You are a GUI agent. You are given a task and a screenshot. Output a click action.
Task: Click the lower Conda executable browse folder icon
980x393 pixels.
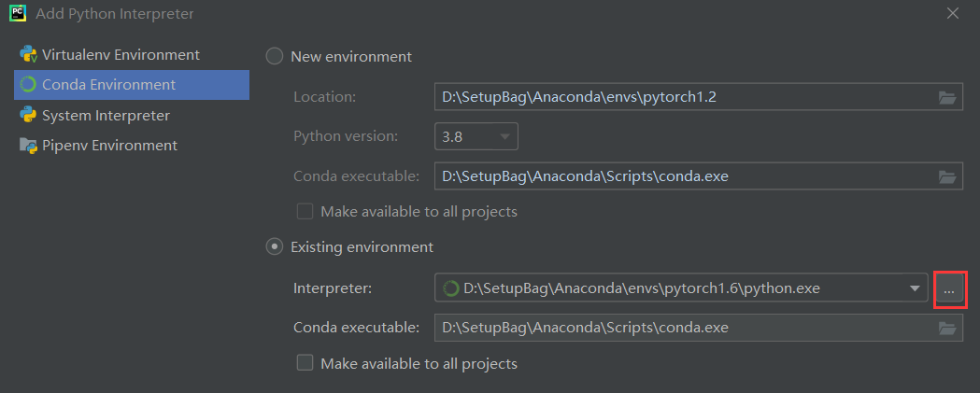[x=947, y=328]
